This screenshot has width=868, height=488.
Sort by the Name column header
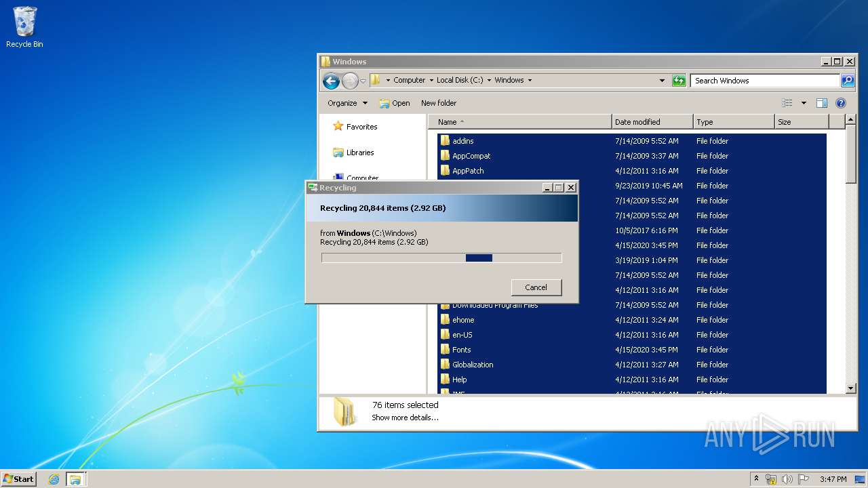tap(520, 122)
